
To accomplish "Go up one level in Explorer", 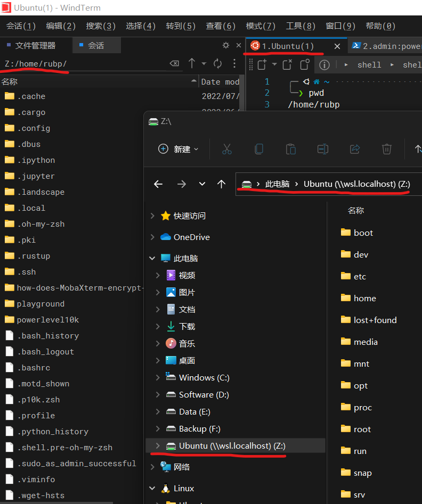I will coord(221,184).
